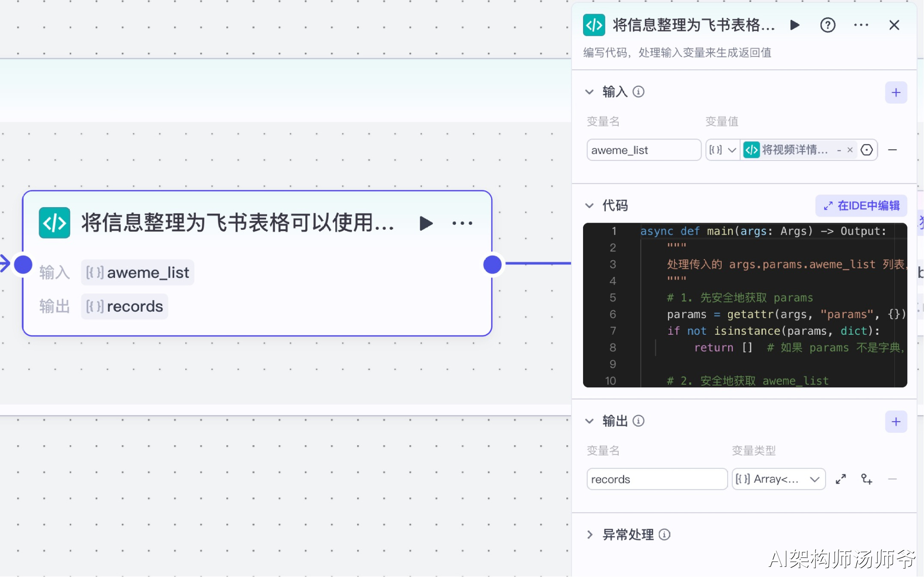This screenshot has height=577, width=924.
Task: Collapse the 代码 section
Action: point(589,206)
